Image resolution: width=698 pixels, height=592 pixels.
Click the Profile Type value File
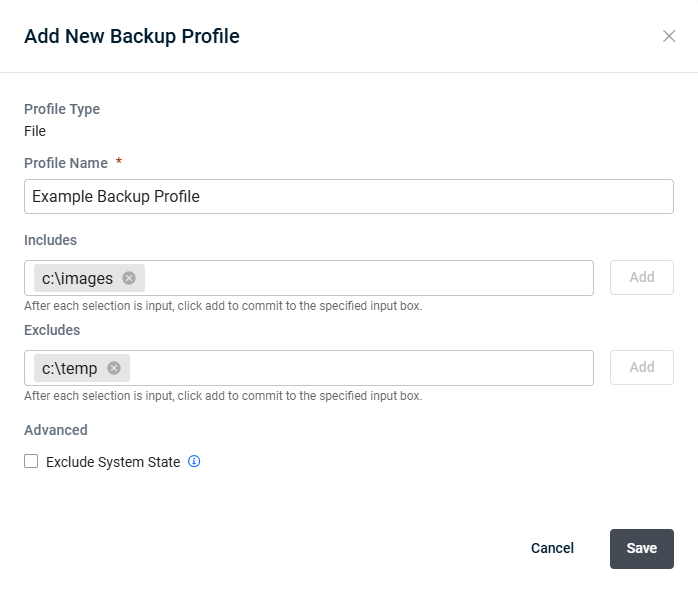point(35,131)
